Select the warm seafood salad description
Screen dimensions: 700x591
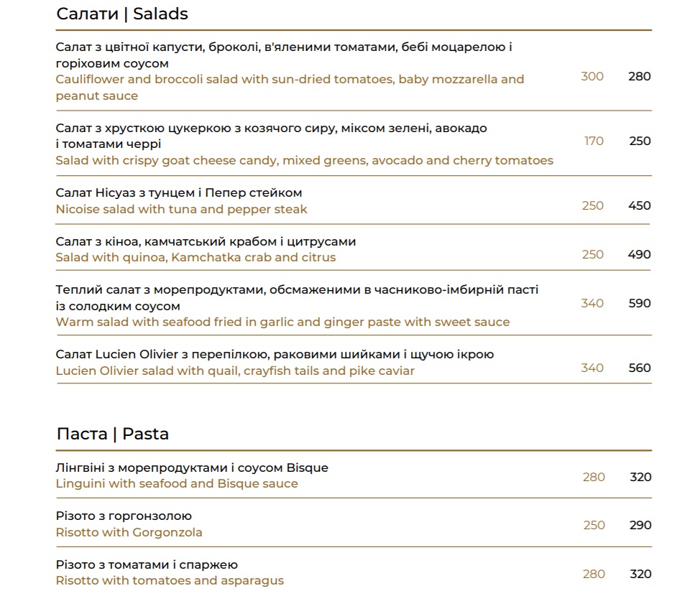[282, 322]
